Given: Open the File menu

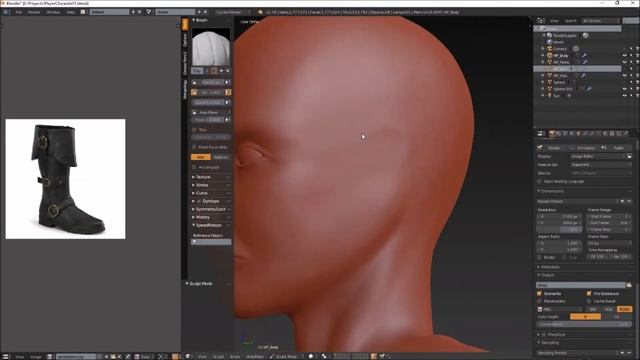Looking at the screenshot, I should point(19,12).
